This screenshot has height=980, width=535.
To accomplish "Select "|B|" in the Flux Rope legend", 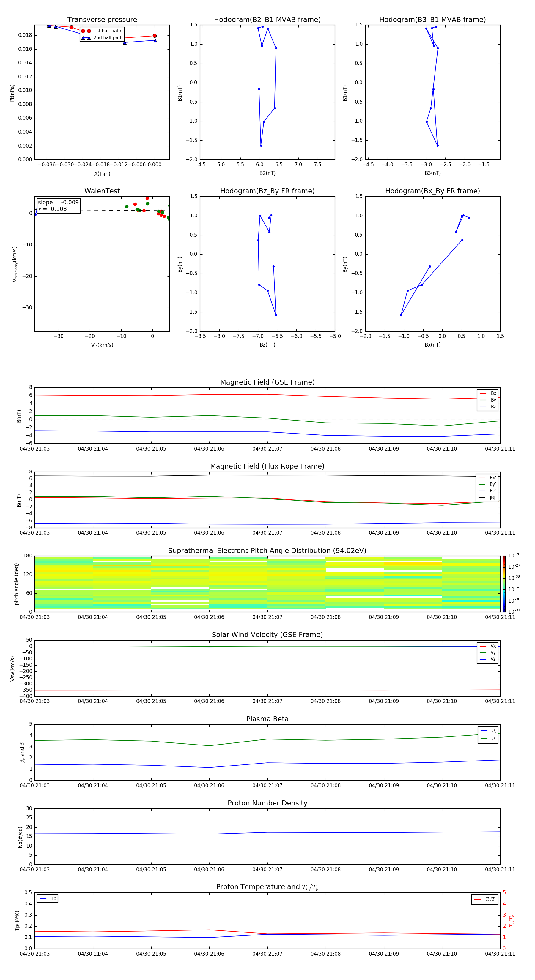I will 487,498.
